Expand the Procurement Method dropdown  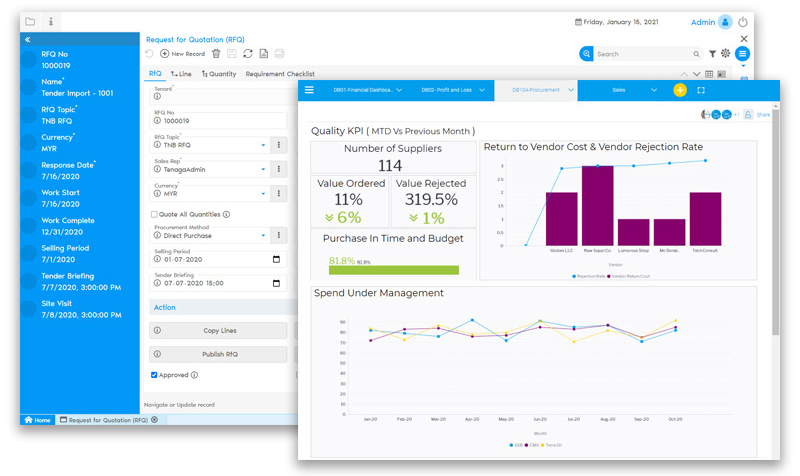(x=264, y=235)
